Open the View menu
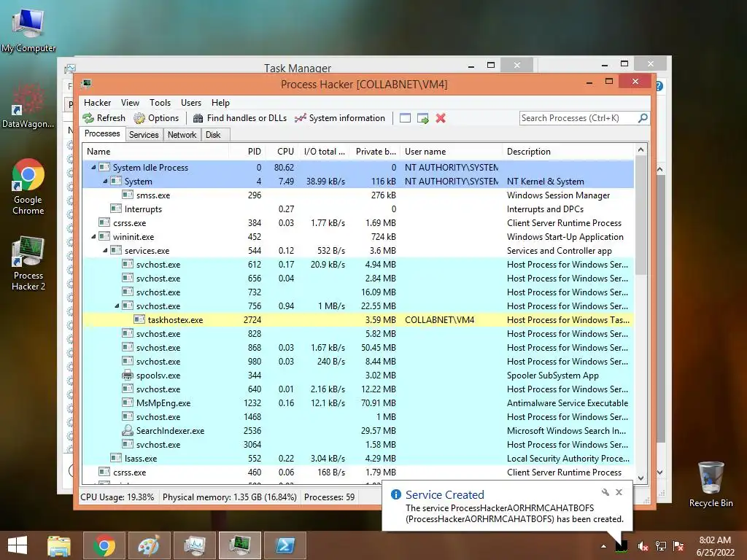Image resolution: width=747 pixels, height=560 pixels. pyautogui.click(x=130, y=103)
